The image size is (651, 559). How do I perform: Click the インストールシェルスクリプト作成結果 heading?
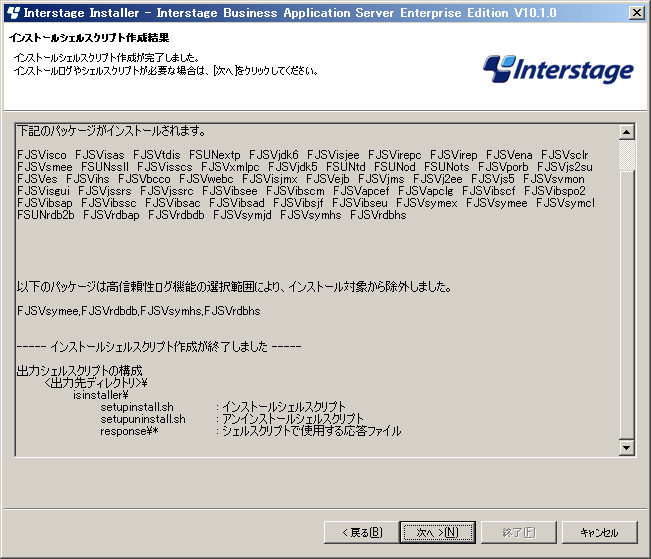[89, 38]
